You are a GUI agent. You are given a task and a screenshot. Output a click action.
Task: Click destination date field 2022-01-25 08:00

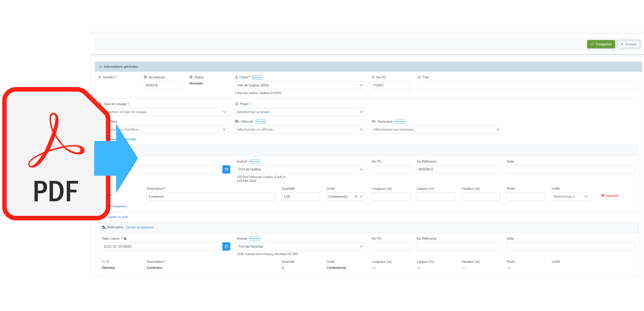point(162,246)
